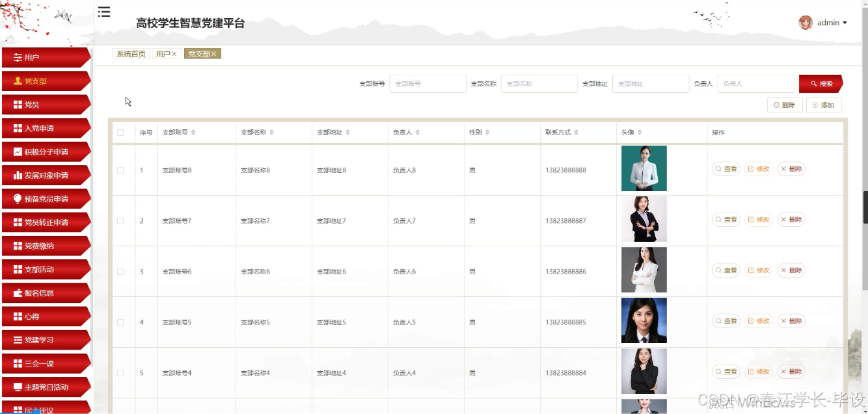Open the 支部活动 sidebar menu

46,269
